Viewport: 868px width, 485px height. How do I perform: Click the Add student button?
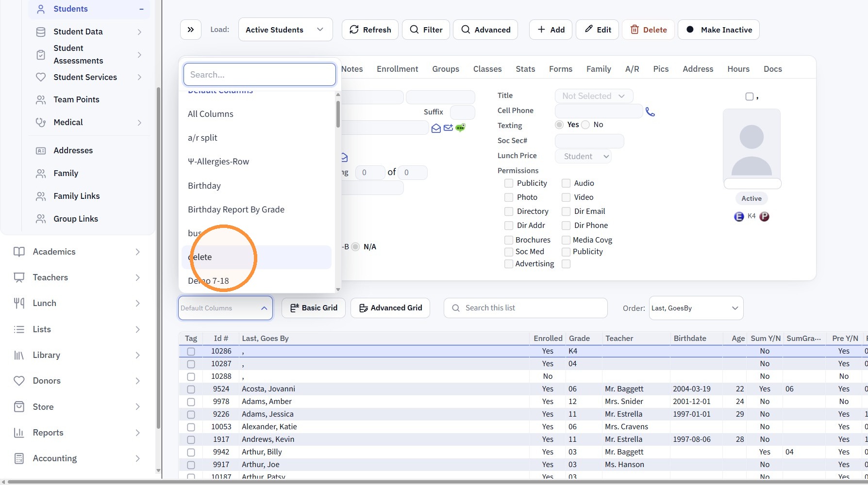point(551,30)
